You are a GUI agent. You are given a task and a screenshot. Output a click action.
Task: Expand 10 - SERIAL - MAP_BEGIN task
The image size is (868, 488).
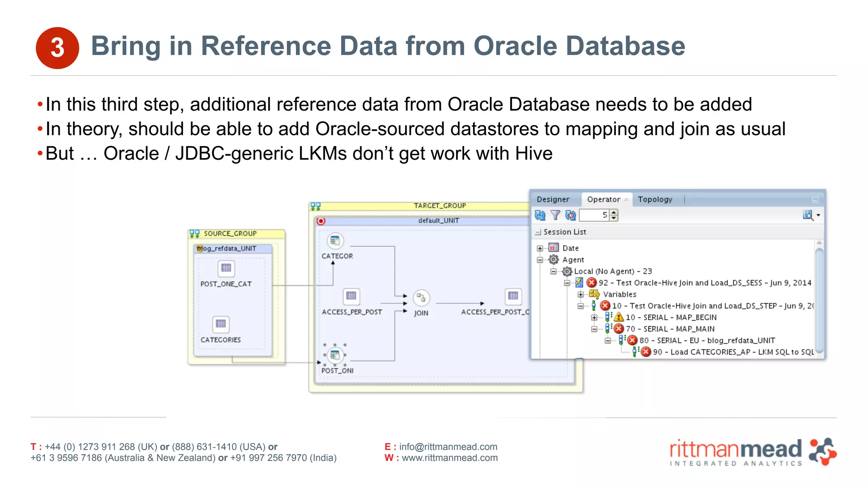(x=594, y=317)
